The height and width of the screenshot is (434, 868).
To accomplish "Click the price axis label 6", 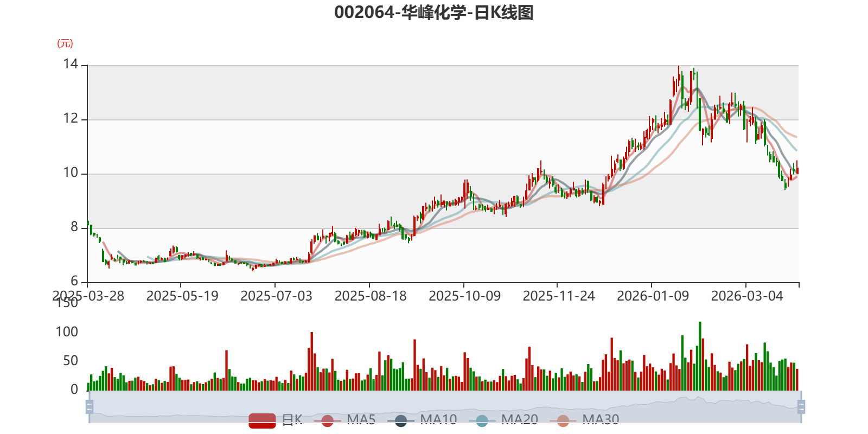I will [x=74, y=282].
